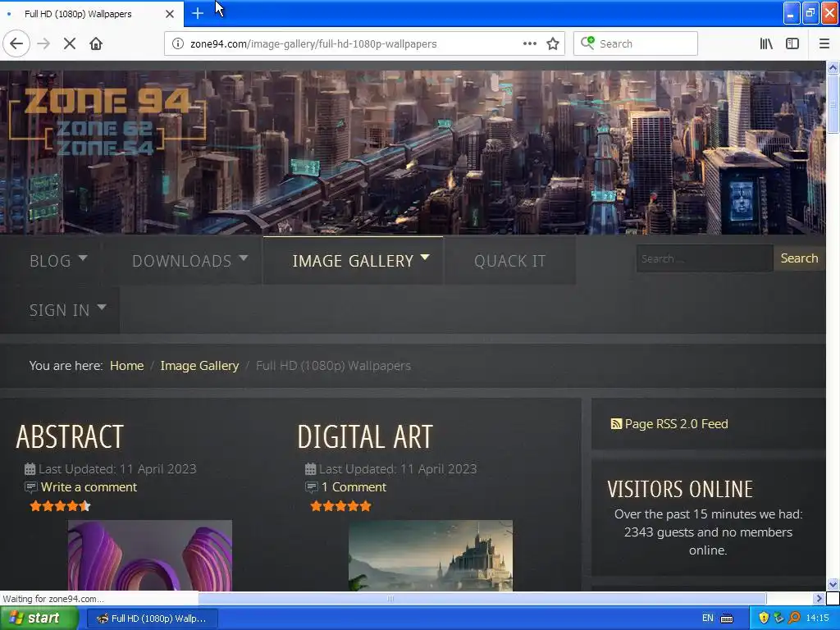The height and width of the screenshot is (630, 840).
Task: Open the browser home page icon
Action: coord(96,44)
